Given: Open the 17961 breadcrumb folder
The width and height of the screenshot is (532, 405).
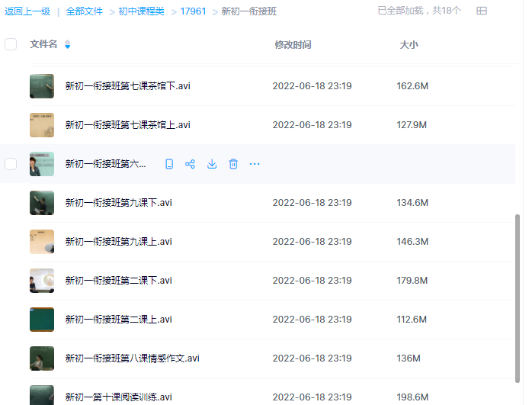Looking at the screenshot, I should [x=193, y=11].
